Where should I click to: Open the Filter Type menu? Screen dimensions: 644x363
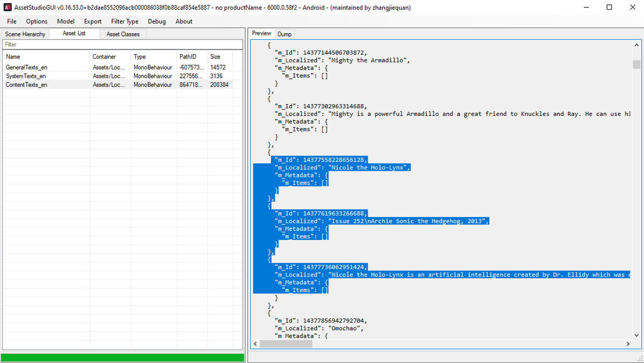click(125, 21)
